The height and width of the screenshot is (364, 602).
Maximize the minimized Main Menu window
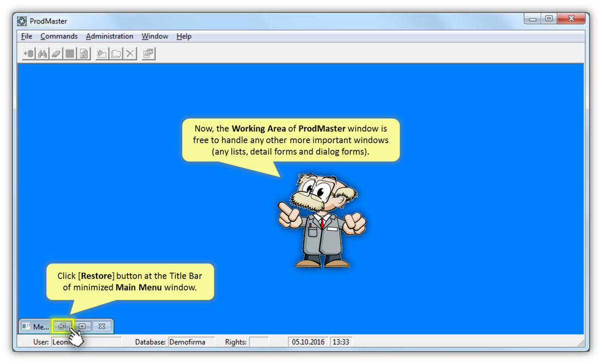point(82,326)
